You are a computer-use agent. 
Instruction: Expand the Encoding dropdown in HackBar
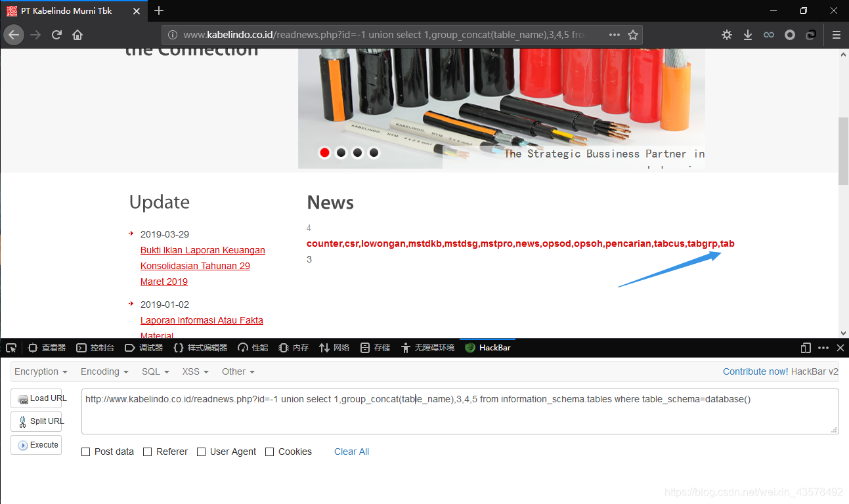tap(104, 371)
